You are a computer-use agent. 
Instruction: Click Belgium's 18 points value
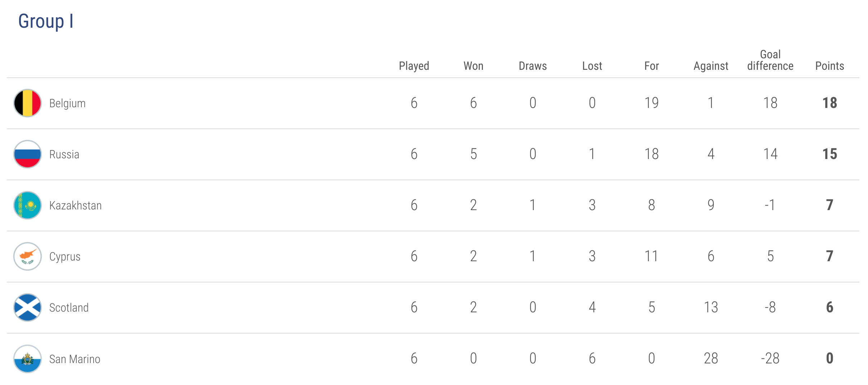click(x=829, y=103)
